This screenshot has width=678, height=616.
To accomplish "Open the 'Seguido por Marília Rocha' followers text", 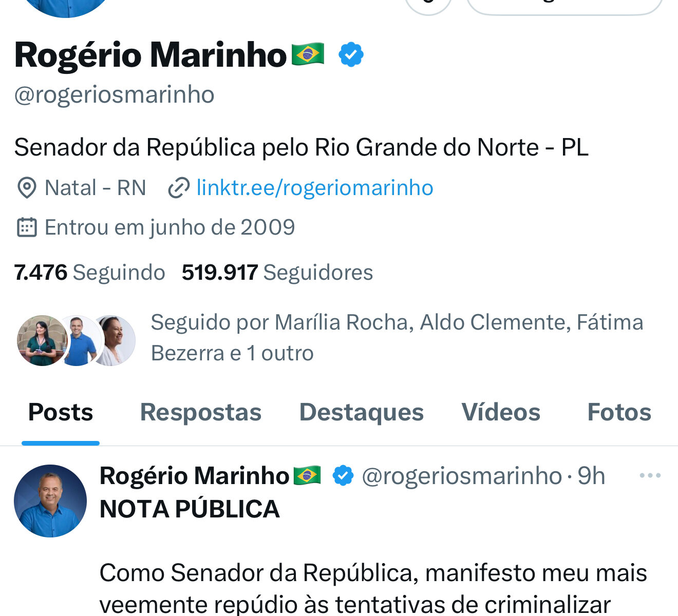I will tap(397, 338).
